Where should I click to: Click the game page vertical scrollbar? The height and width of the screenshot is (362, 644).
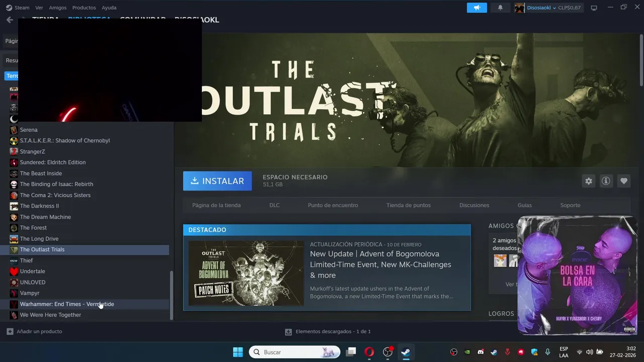point(641,60)
